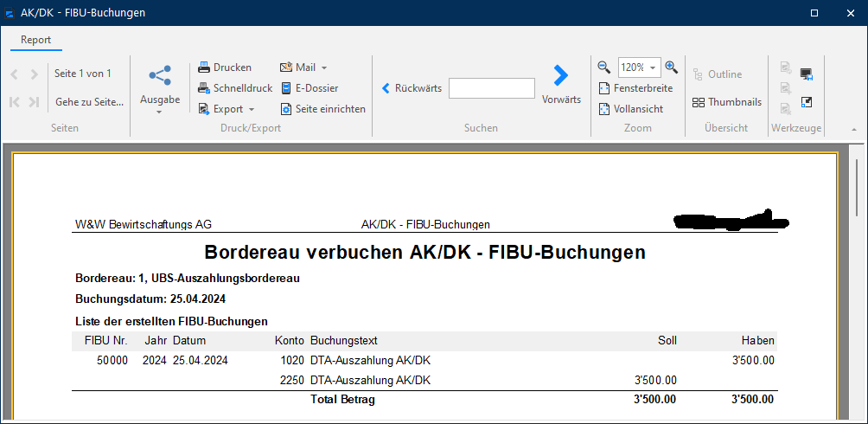This screenshot has height=424, width=868.
Task: Open the Ausgabe share menu
Action: coord(160,89)
